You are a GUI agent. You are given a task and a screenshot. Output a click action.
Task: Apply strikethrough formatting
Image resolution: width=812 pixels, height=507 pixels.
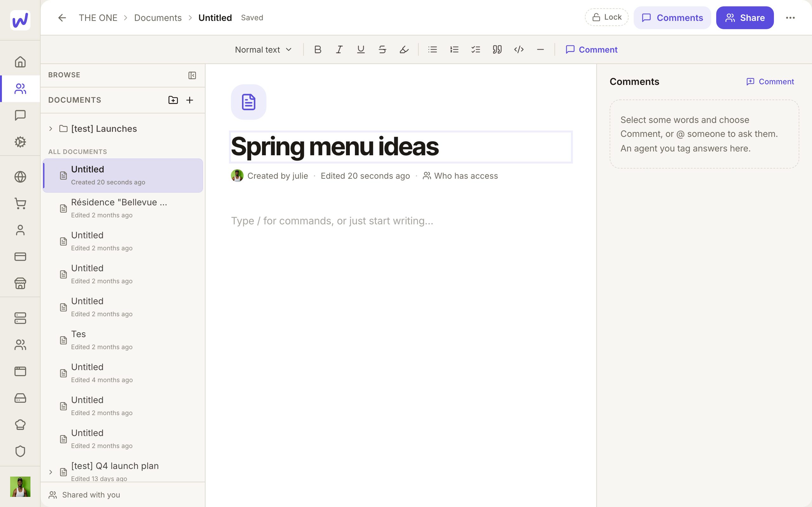tap(382, 50)
